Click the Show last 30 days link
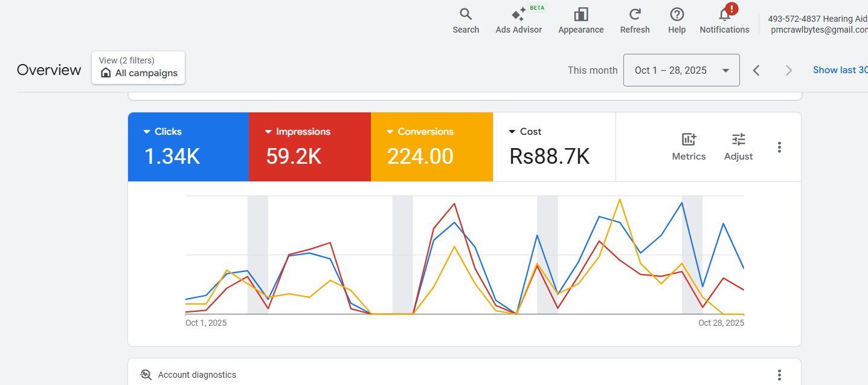868x385 pixels. click(x=840, y=70)
